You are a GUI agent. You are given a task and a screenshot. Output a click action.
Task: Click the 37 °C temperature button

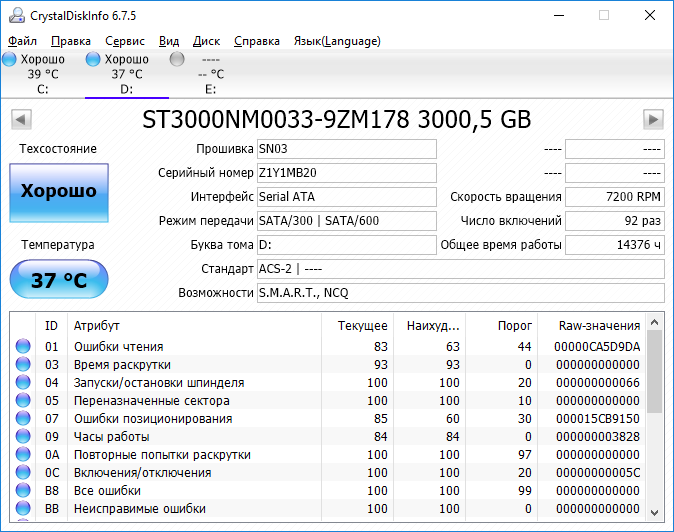tap(59, 279)
